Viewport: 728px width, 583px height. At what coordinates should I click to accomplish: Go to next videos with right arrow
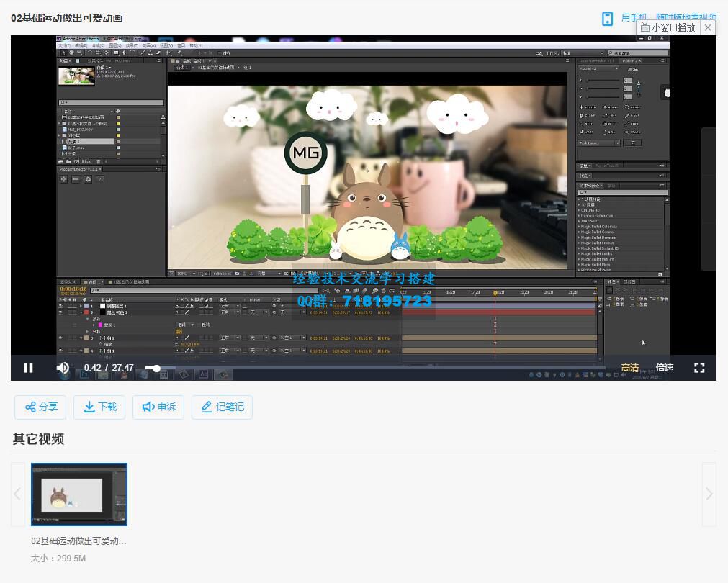(709, 494)
